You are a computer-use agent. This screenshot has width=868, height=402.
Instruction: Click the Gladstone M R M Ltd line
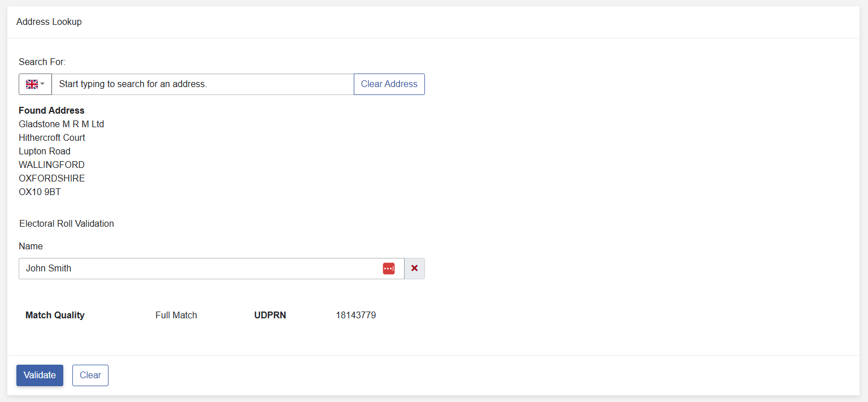(x=61, y=124)
